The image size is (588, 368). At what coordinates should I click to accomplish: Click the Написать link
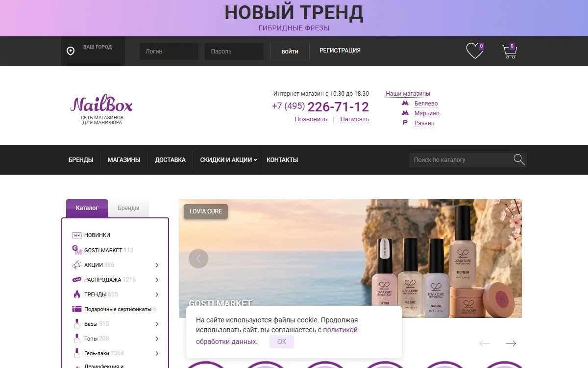coord(354,119)
